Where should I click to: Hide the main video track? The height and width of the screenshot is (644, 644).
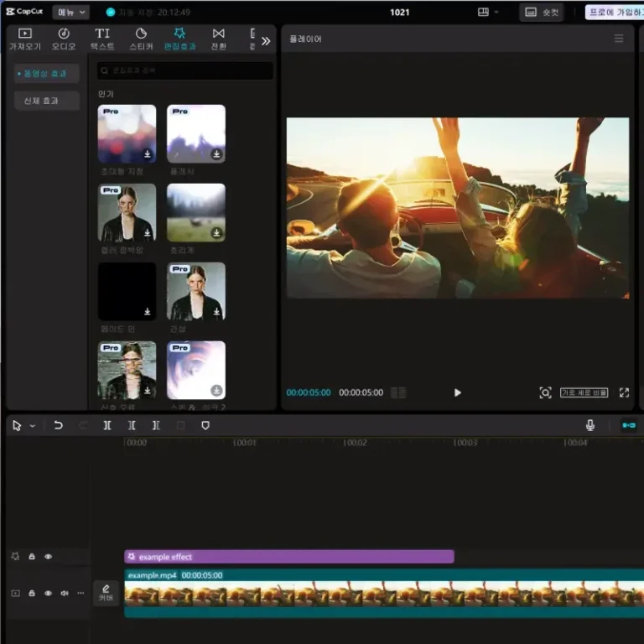point(48,593)
